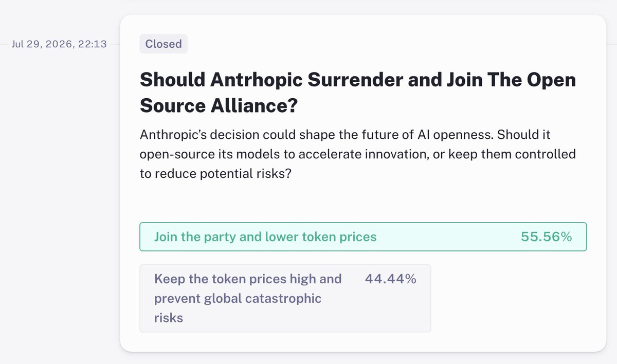This screenshot has height=364, width=617.
Task: Click the 44.44% result value
Action: click(x=390, y=279)
